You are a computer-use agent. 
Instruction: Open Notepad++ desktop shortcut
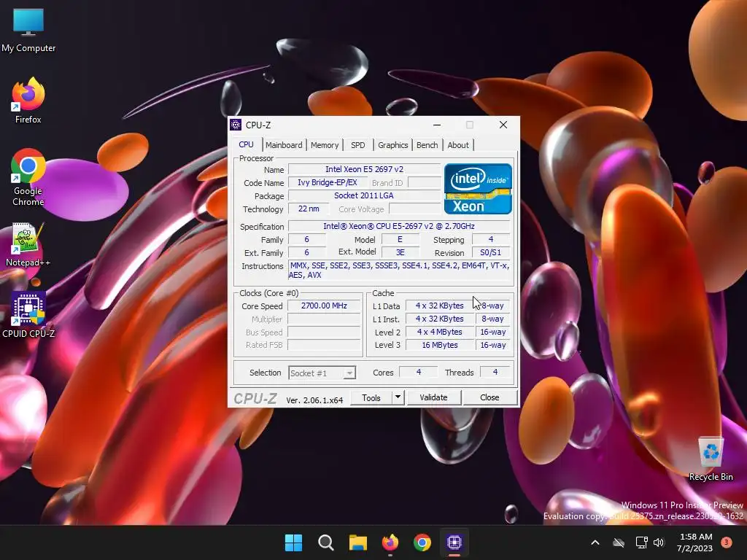28,245
